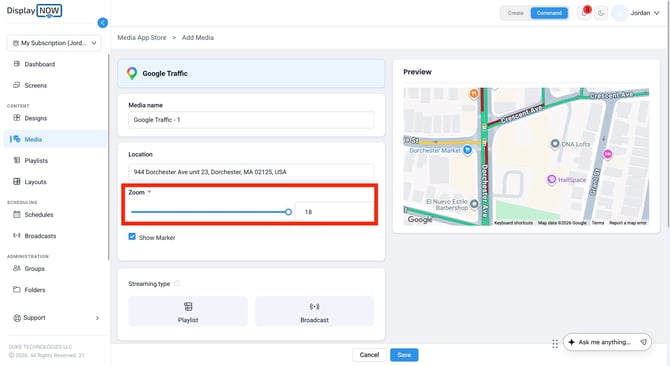Click the Media icon in the sidebar
The image size is (670, 366).
coord(17,139)
